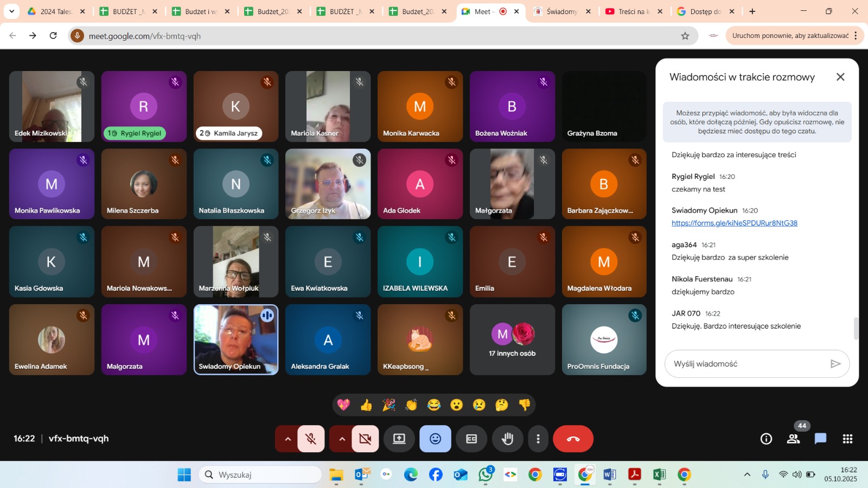868x488 pixels.
Task: Expand the audio settings chevron
Action: (288, 439)
